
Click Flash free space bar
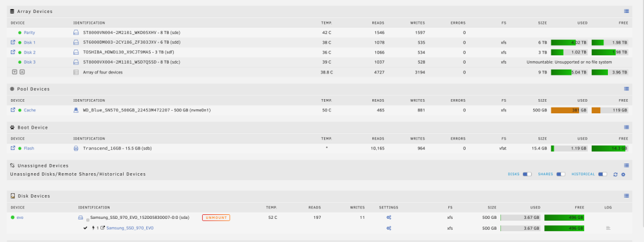610,148
